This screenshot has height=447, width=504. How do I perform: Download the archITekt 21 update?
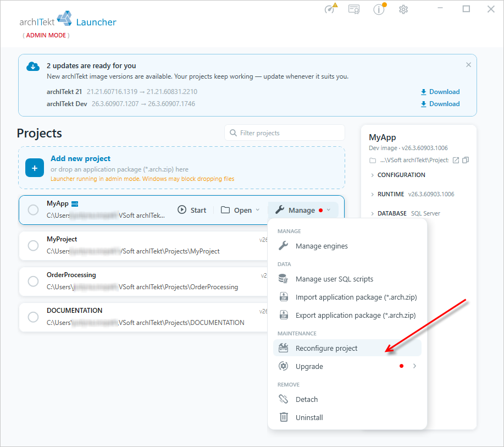pyautogui.click(x=440, y=92)
